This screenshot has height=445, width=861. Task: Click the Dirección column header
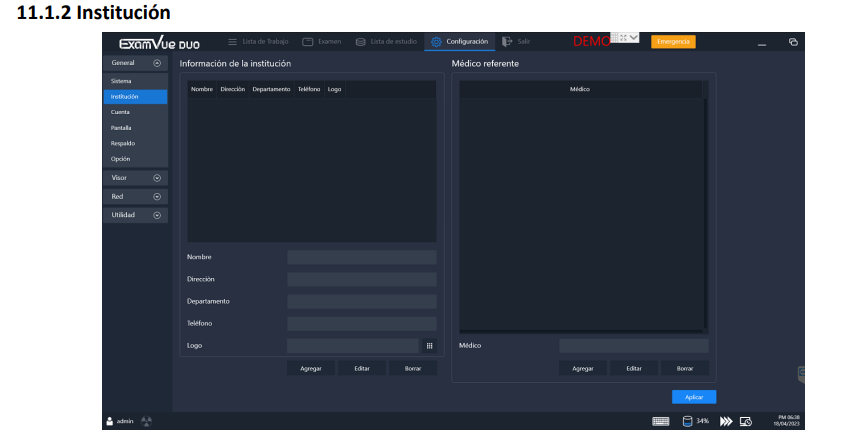coord(233,90)
